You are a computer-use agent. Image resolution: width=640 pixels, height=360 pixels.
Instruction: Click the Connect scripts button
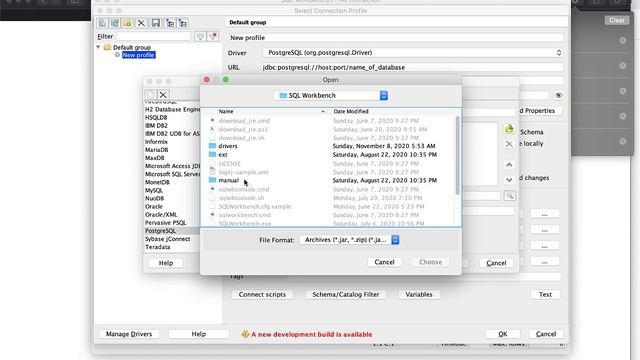tap(262, 294)
